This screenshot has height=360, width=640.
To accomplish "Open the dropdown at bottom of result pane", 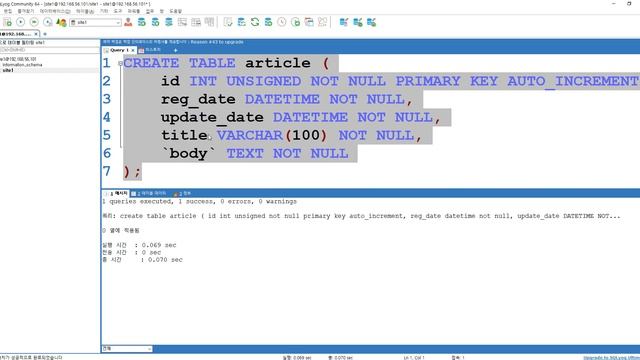I will (x=127, y=349).
